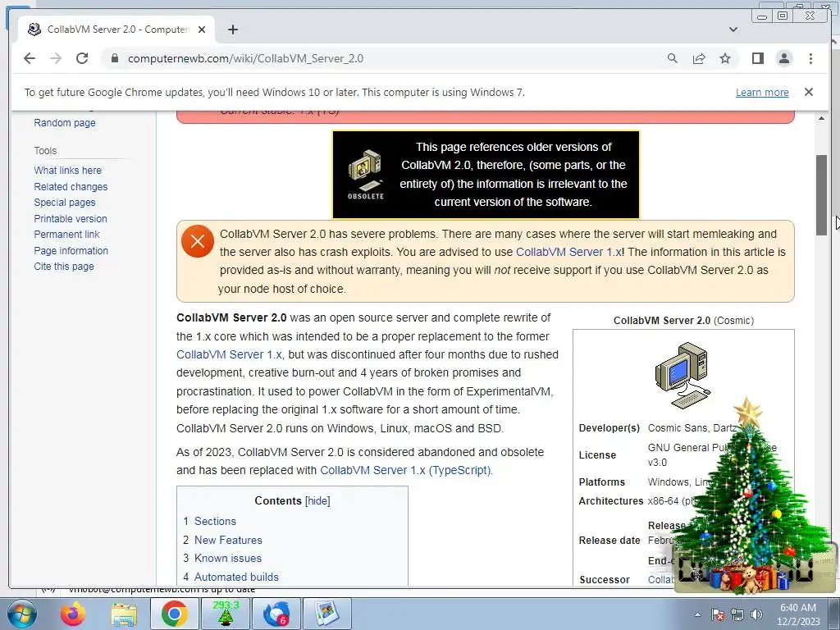Show hidden system tray icons
This screenshot has width=840, height=630.
697,614
